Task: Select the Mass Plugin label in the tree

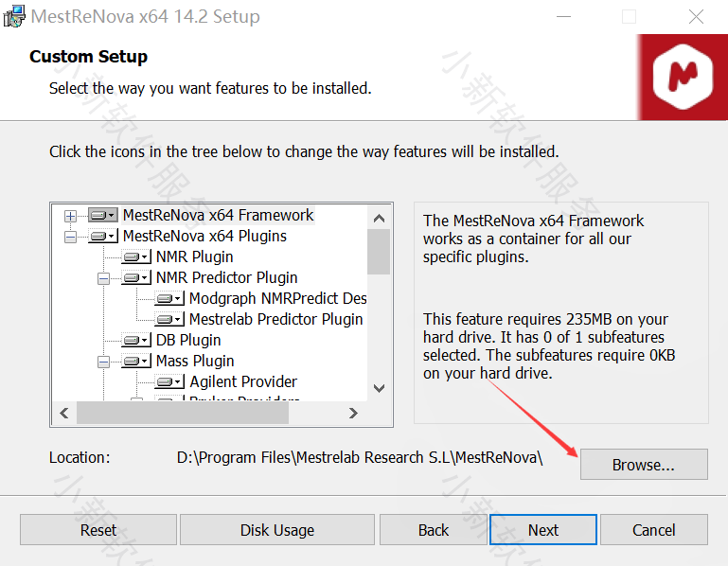Action: click(195, 362)
